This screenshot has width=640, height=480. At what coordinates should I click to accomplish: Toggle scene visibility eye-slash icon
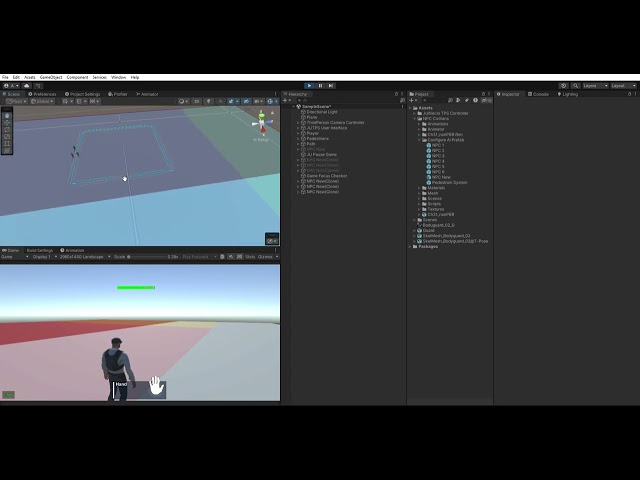click(246, 101)
